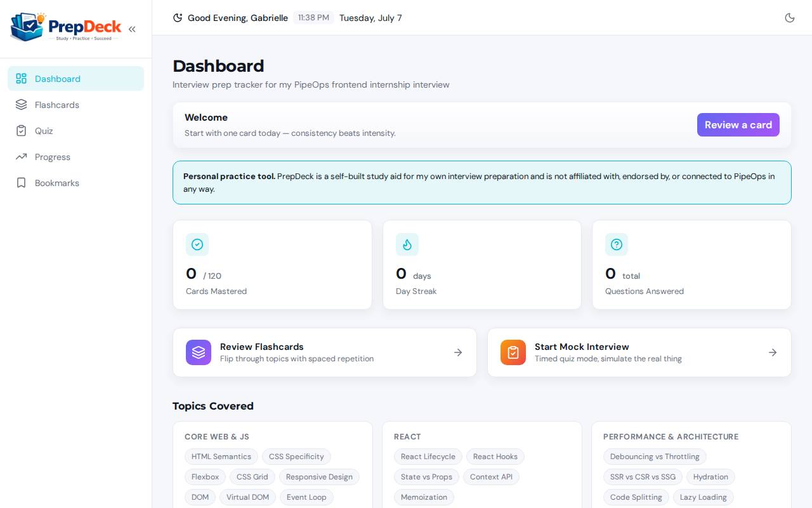This screenshot has height=508, width=812.
Task: Click the Questions Answered question-mark icon
Action: click(617, 244)
